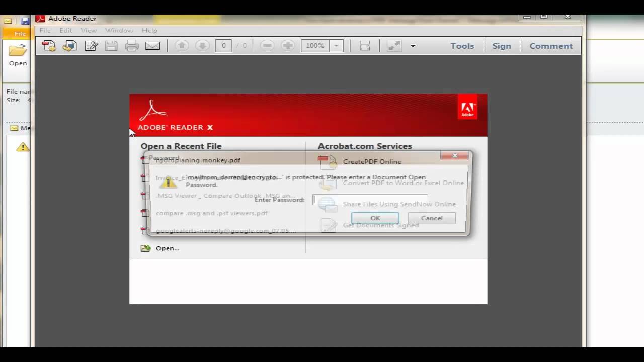Click the Save floppy disk icon

(111, 46)
